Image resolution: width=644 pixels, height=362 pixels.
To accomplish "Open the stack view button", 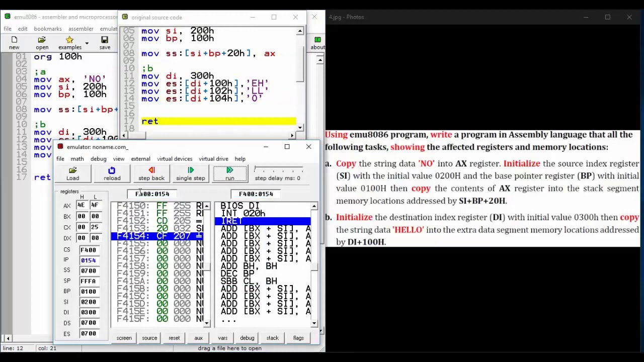I will point(272,338).
